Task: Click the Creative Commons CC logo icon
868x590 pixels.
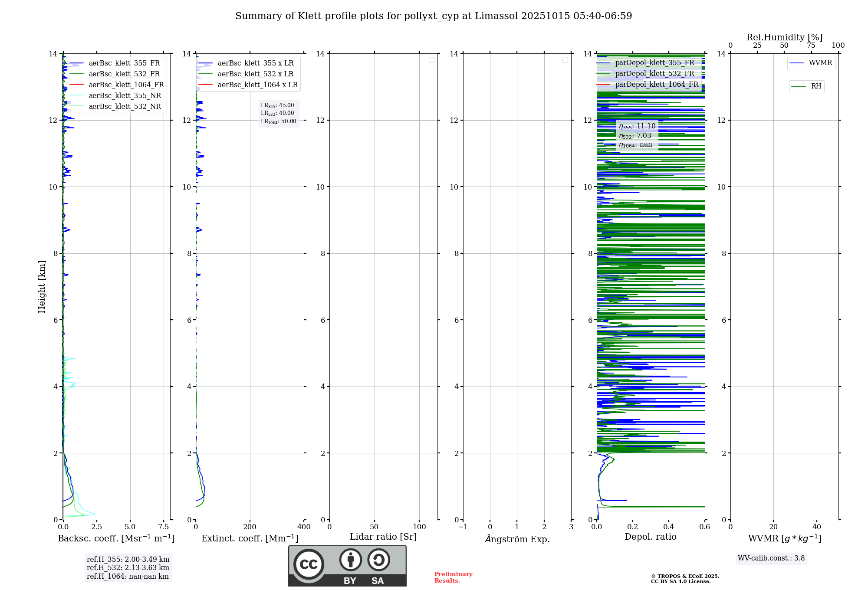Action: (309, 564)
